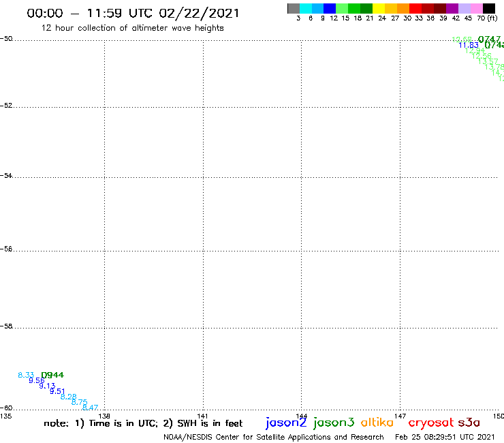
Task: Click the green 'jason3' satellite legend label
Action: click(334, 423)
